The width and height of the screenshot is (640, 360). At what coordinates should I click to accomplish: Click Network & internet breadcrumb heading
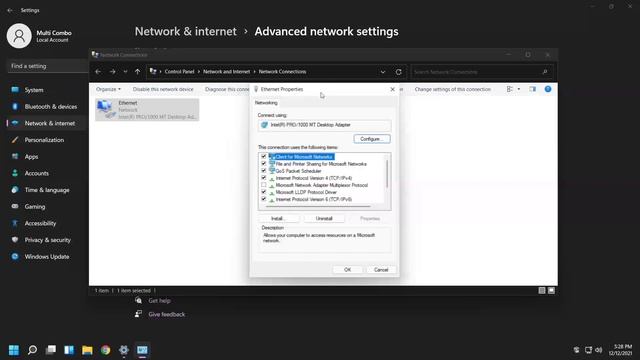click(186, 31)
